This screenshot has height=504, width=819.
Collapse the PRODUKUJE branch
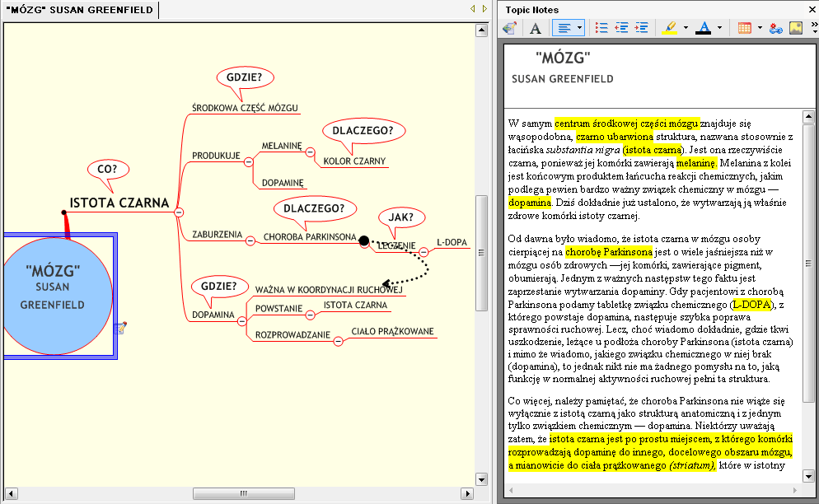pyautogui.click(x=248, y=161)
